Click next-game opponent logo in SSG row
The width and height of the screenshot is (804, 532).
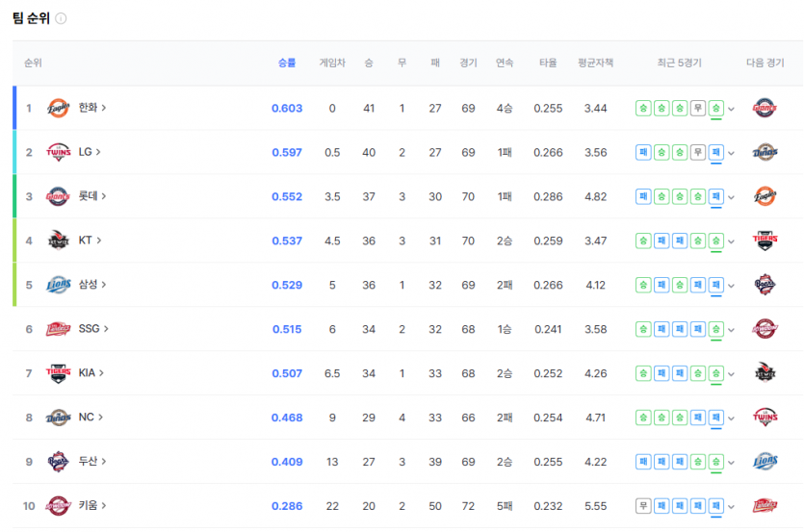pos(765,329)
